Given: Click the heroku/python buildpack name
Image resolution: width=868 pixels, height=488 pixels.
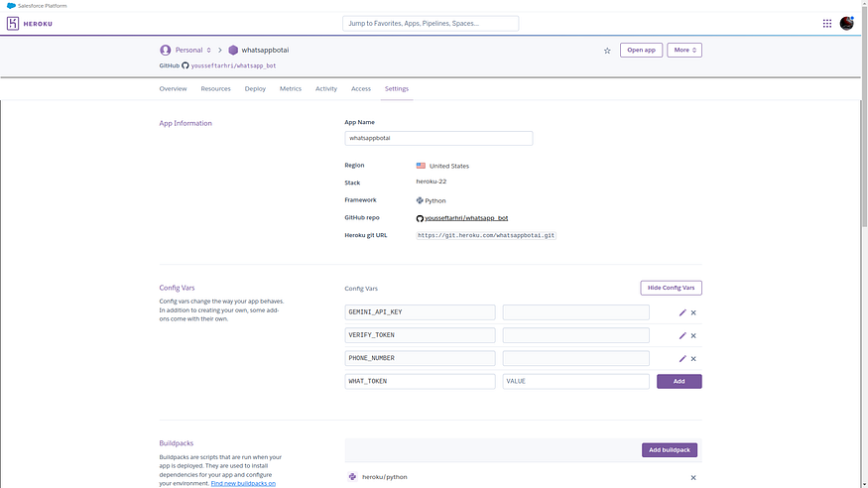Looking at the screenshot, I should [x=385, y=477].
